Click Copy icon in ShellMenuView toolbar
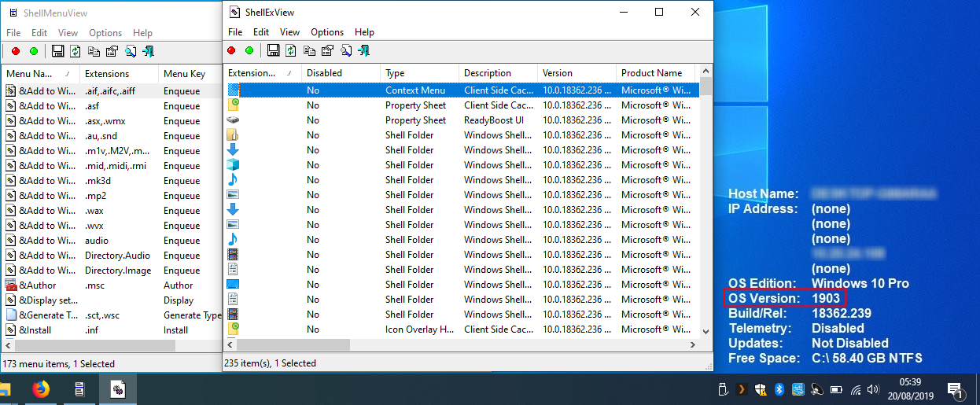The image size is (980, 405). pos(94,52)
